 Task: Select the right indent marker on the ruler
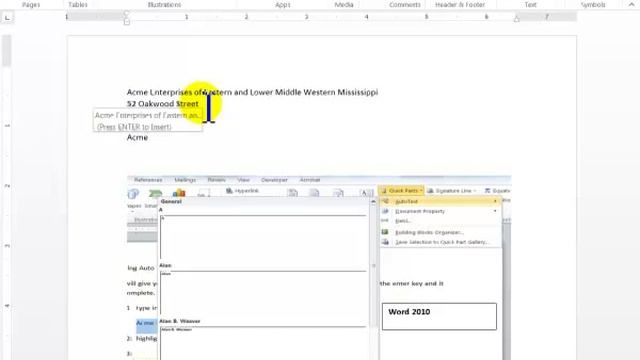[x=516, y=18]
